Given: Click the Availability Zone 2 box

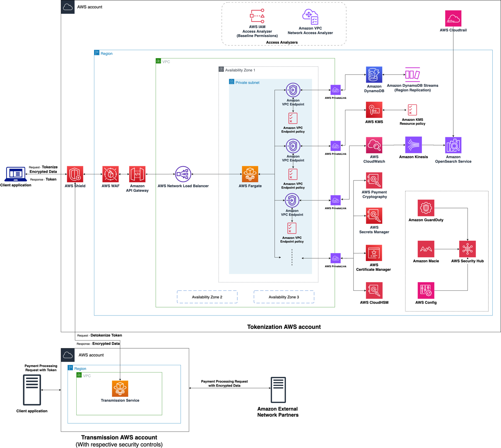Looking at the screenshot, I should point(207,297).
